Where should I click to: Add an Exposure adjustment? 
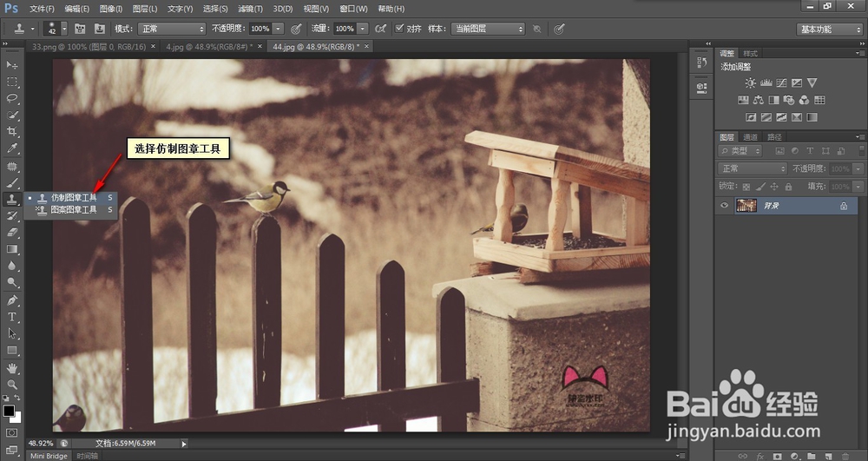797,83
